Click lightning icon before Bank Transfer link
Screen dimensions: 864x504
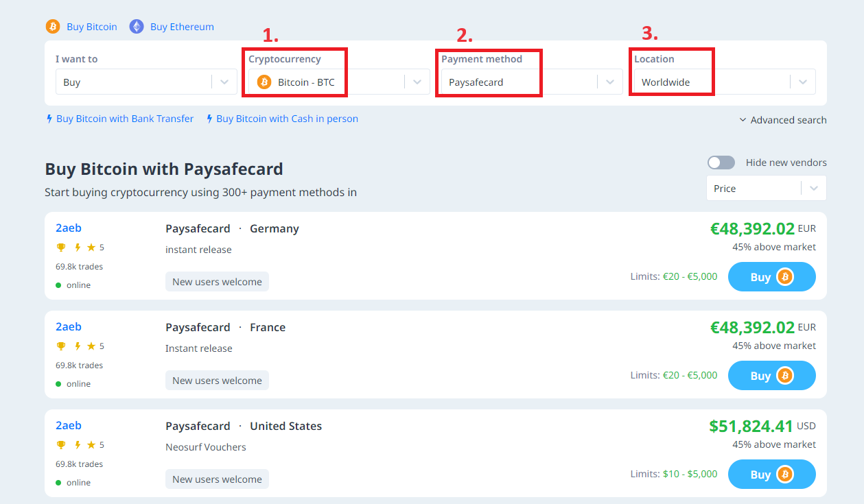click(x=49, y=119)
